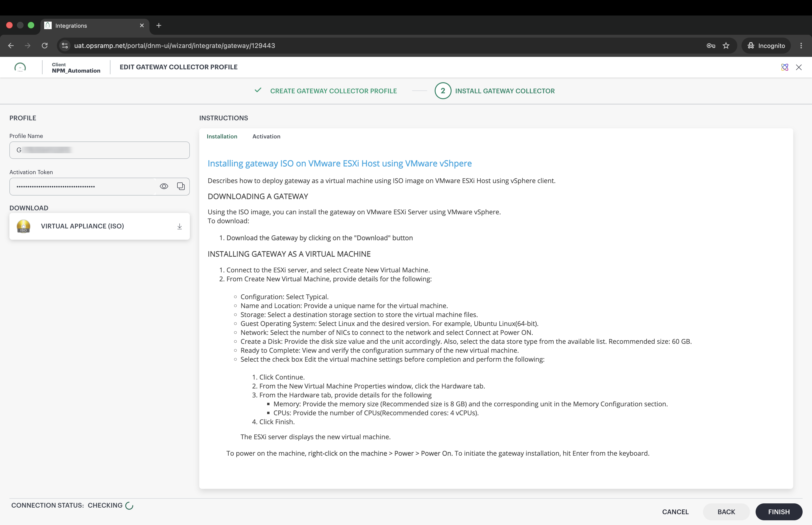Click the 'Installing gateway ISO on VMware ESXi' heading
Screen dimensions: 812x525
[339, 163]
